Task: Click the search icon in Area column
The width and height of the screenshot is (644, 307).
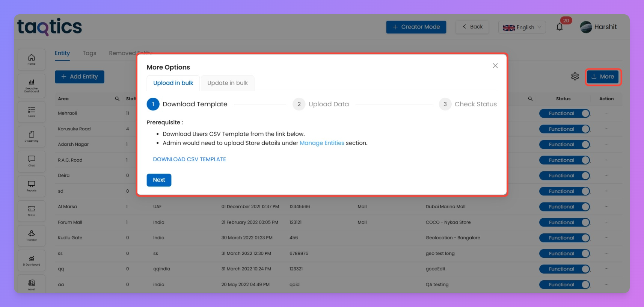Action: (x=117, y=99)
